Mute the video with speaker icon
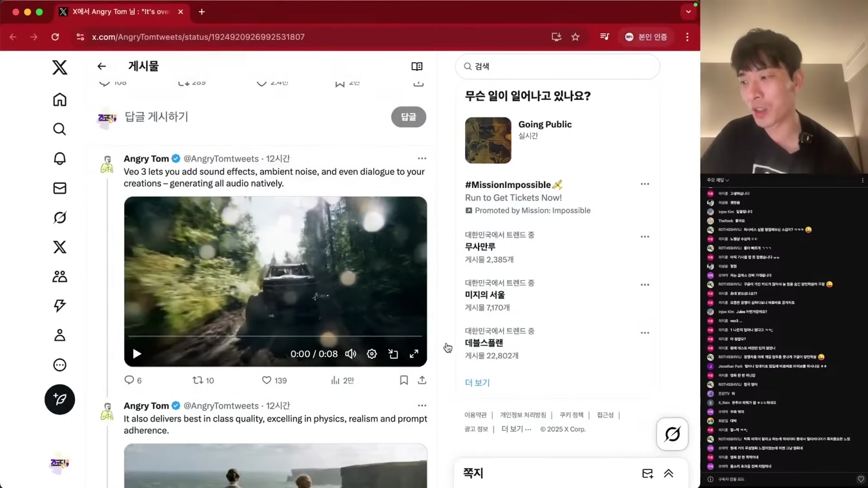The height and width of the screenshot is (488, 868). [351, 354]
